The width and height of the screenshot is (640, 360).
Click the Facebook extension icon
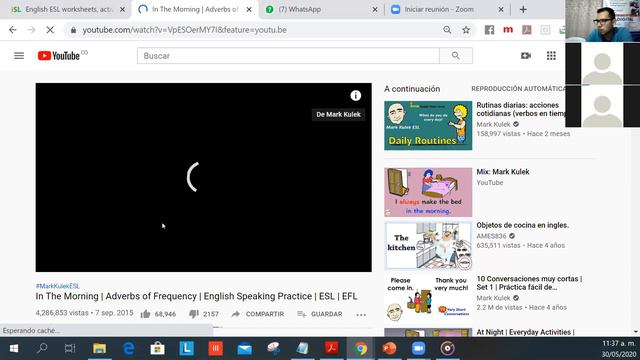[489, 30]
